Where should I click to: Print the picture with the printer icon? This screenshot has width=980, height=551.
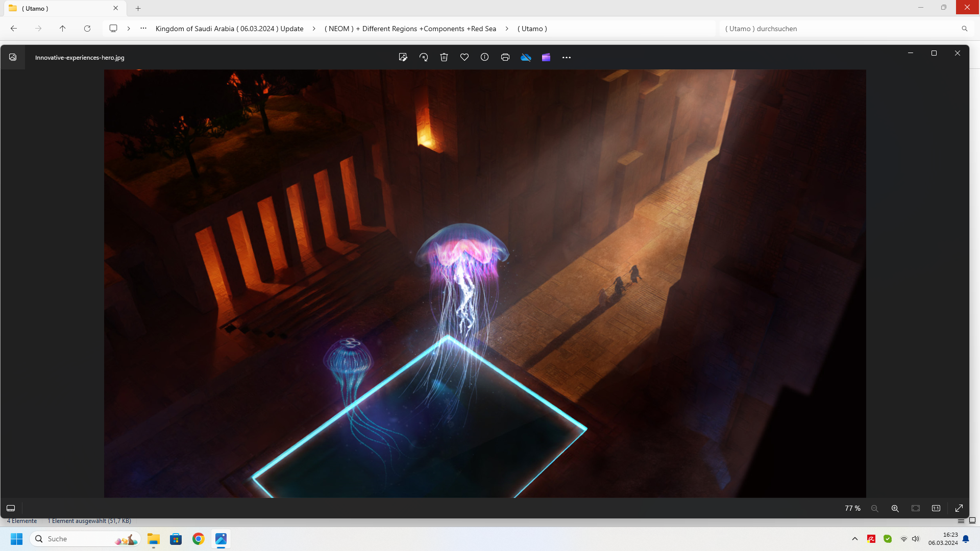pyautogui.click(x=505, y=57)
